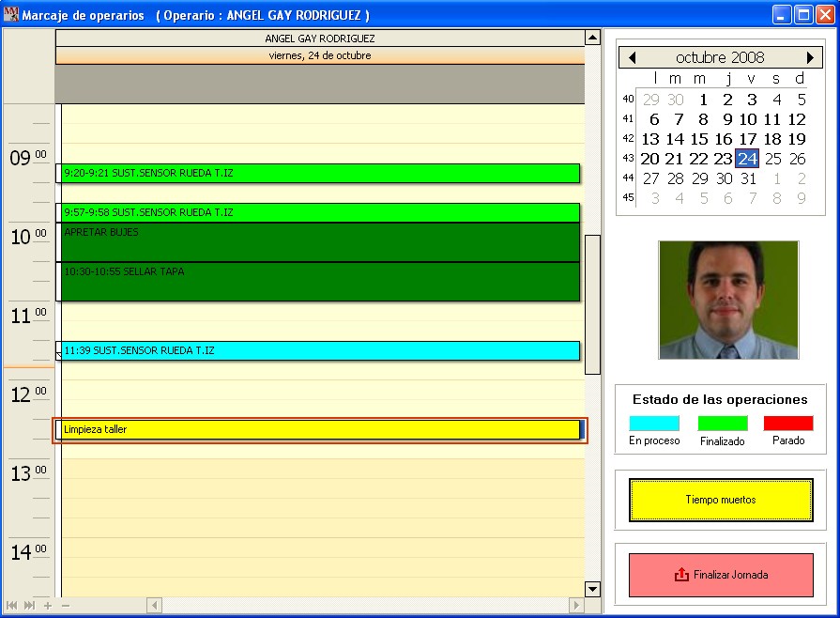Click the application icon in title bar

pyautogui.click(x=10, y=14)
